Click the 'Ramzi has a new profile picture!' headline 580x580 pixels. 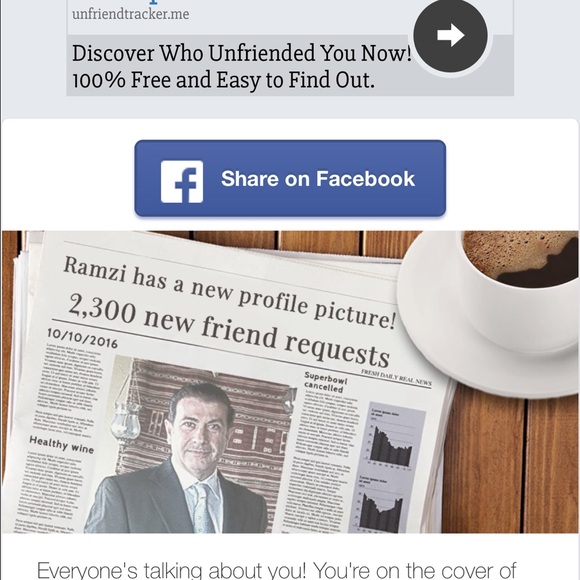coord(229,293)
